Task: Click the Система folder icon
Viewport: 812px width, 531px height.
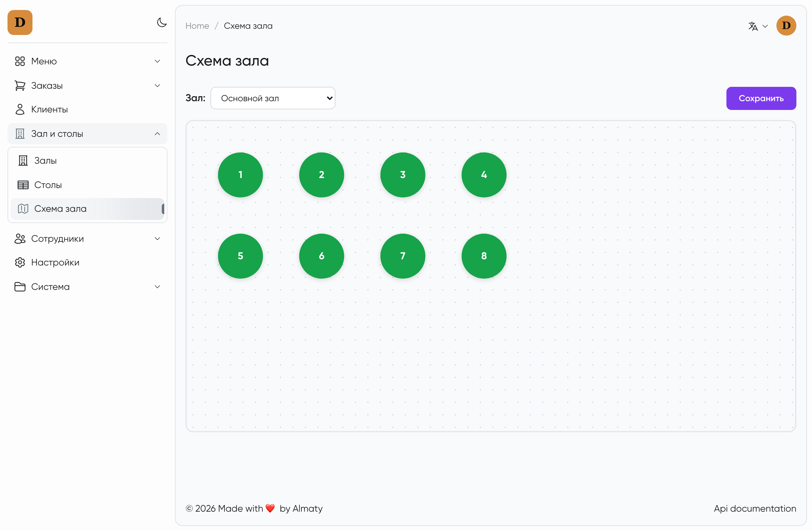Action: 20,287
